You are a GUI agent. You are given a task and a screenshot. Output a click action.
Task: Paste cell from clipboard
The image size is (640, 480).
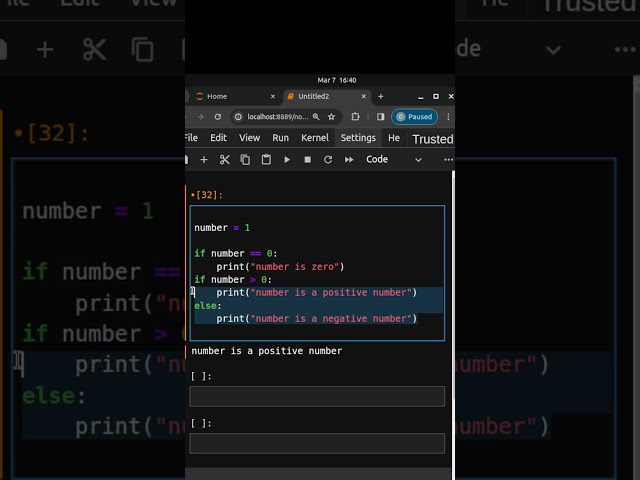tap(266, 160)
